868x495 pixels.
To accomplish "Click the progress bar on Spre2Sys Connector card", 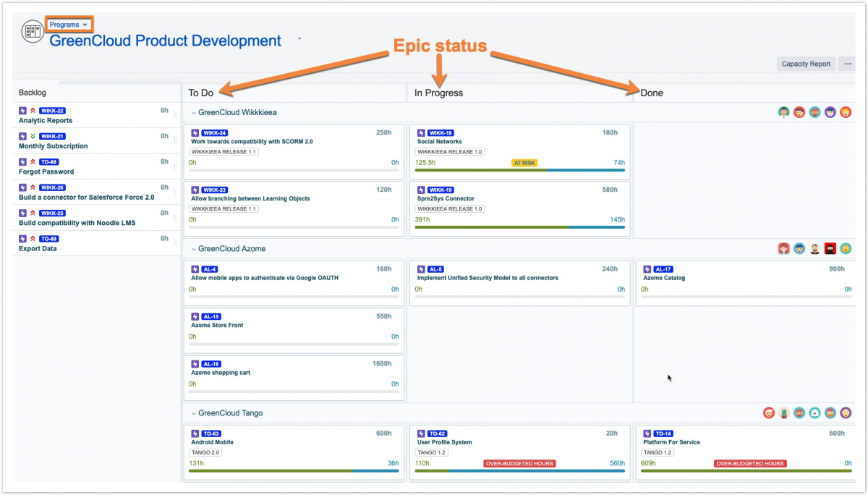I will (519, 227).
